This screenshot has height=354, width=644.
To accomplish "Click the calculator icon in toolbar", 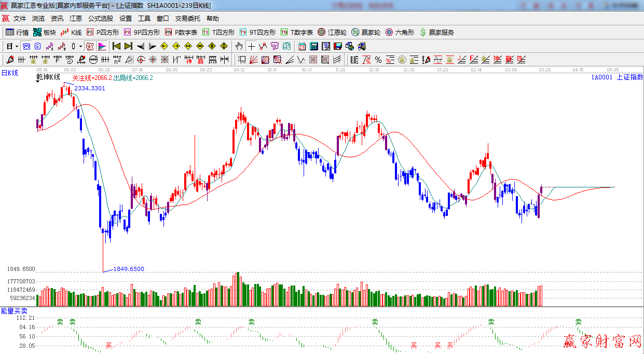I will 313,46.
